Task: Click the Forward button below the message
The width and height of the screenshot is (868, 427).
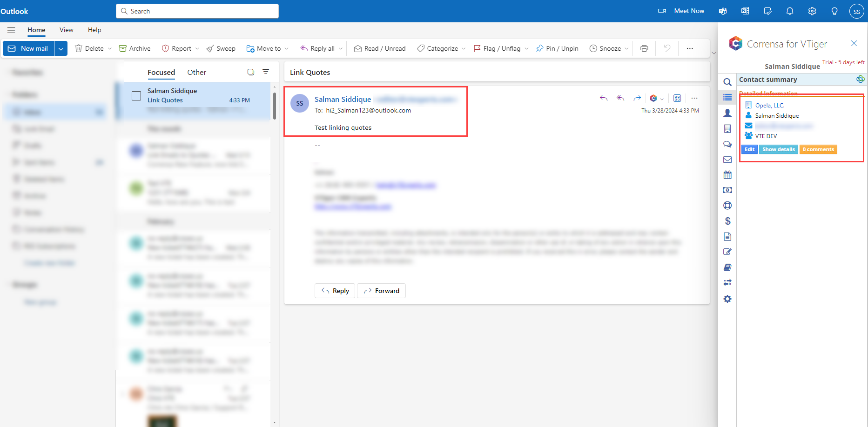Action: pos(382,291)
